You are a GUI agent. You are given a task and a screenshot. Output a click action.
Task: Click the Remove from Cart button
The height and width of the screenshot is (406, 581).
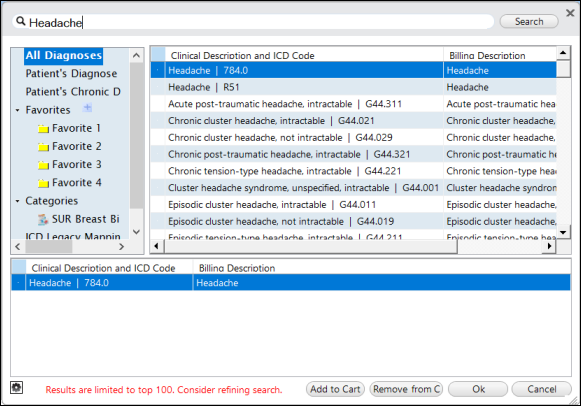pyautogui.click(x=406, y=389)
